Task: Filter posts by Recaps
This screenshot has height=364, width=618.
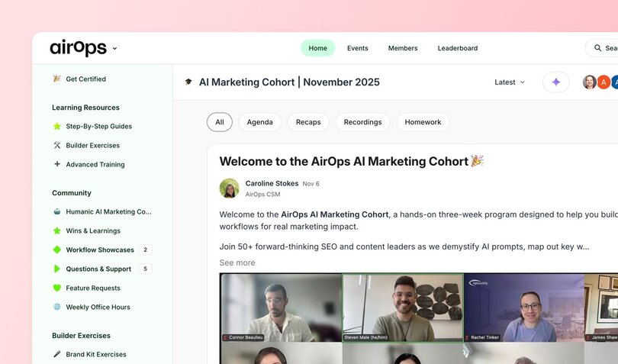Action: coord(308,122)
